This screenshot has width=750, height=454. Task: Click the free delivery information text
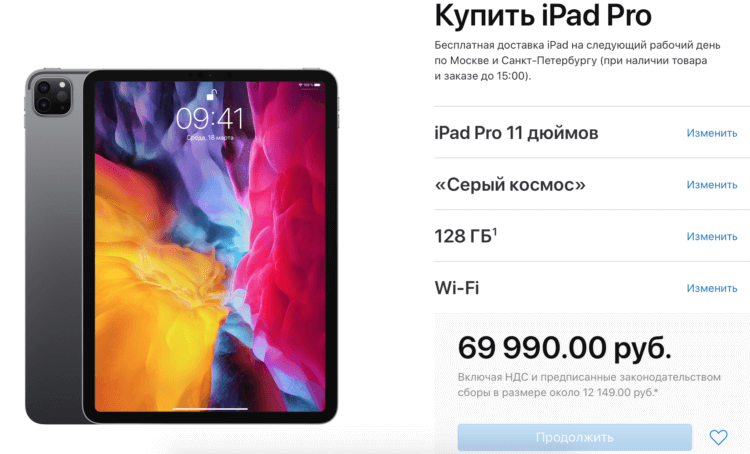577,60
